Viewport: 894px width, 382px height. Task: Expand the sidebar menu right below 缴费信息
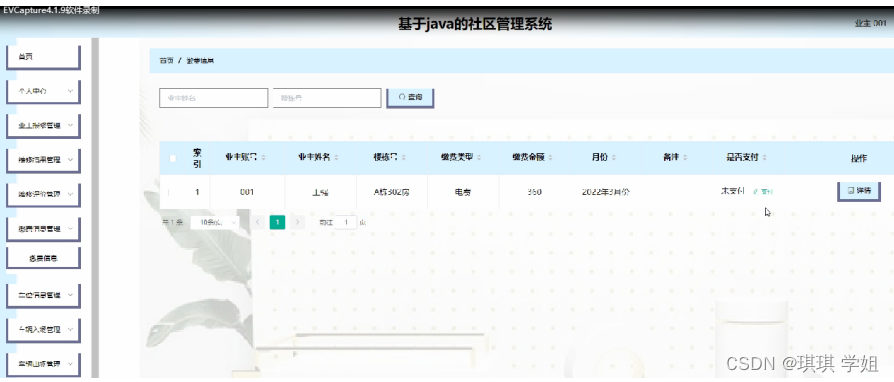[43, 295]
